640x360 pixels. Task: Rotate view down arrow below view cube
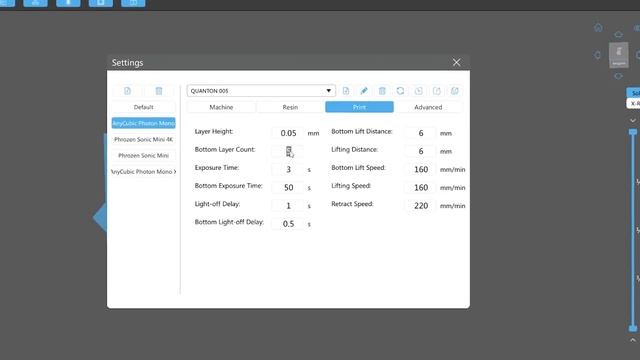pos(618,76)
